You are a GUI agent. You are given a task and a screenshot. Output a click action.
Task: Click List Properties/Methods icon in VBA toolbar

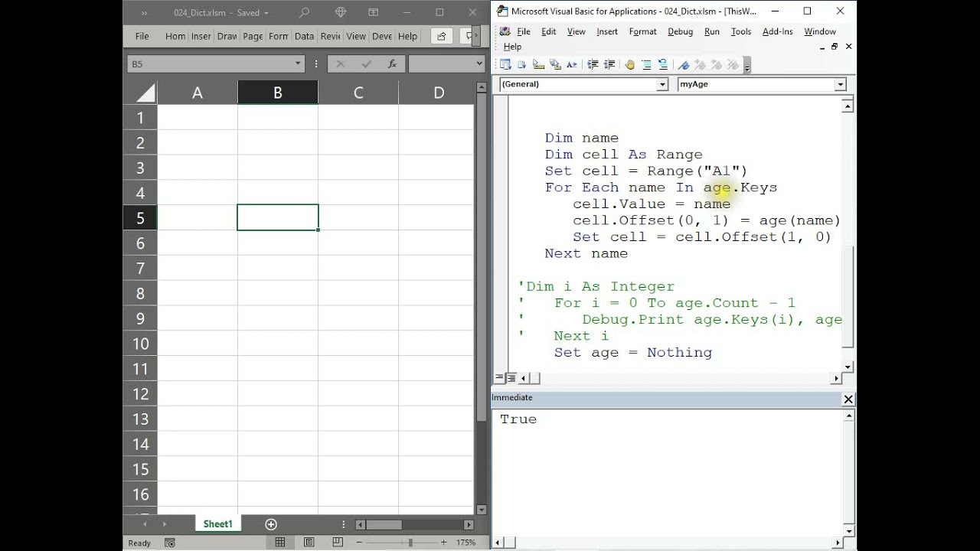tap(505, 65)
